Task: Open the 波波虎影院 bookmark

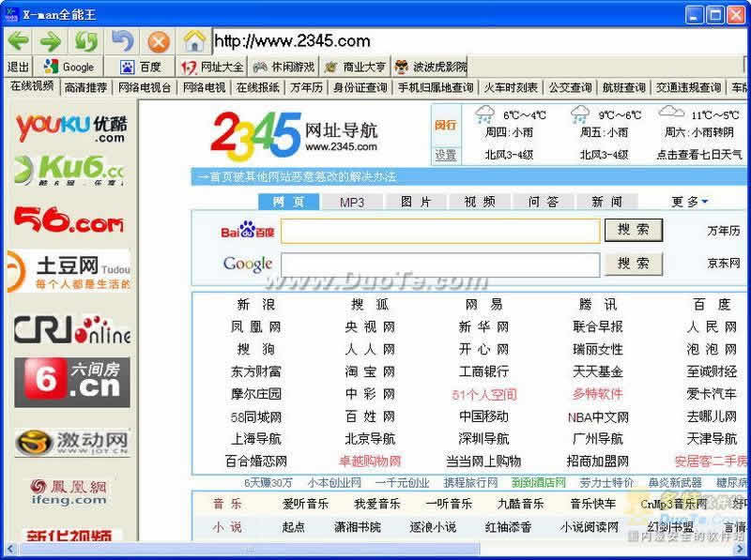Action: click(430, 67)
